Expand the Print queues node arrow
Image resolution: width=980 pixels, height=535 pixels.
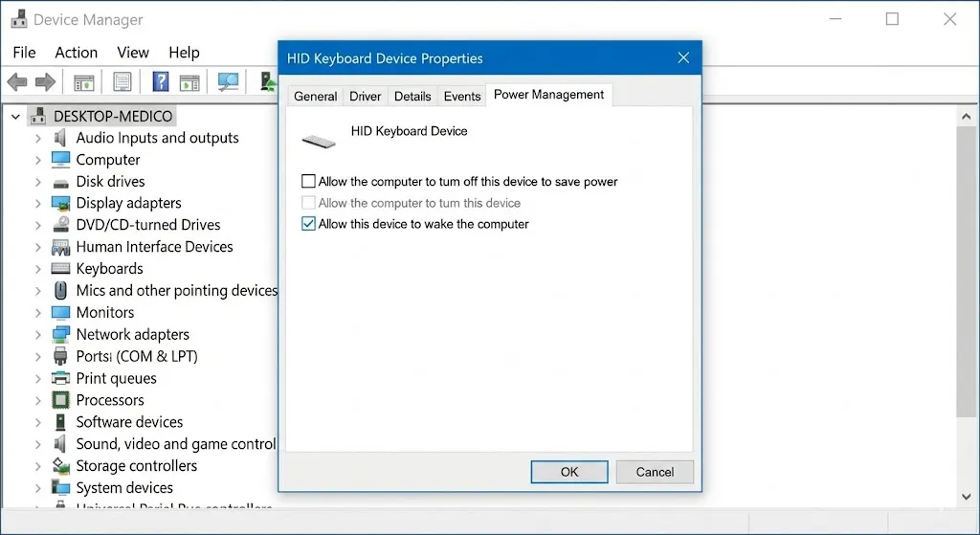click(38, 379)
